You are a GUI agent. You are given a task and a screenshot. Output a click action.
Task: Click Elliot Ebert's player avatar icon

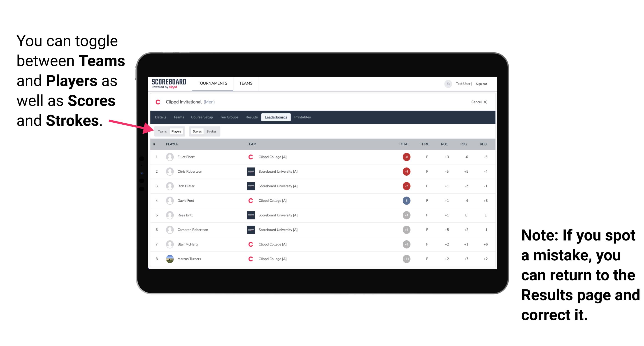point(169,157)
